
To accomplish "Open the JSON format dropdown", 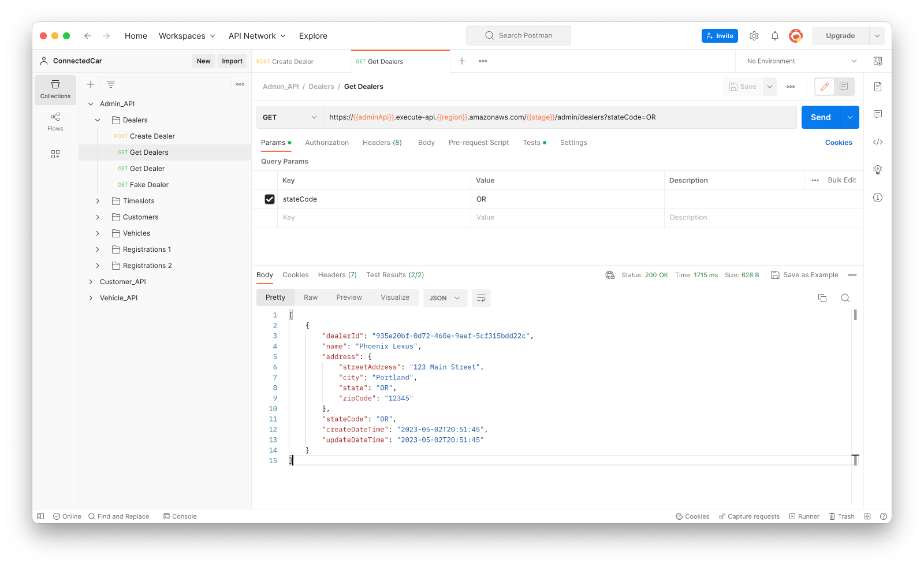I will (445, 298).
